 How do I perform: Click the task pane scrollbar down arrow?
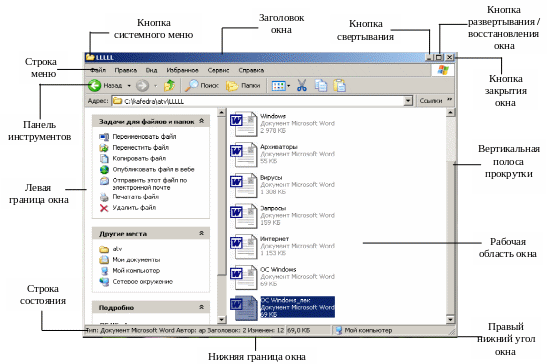tap(222, 319)
